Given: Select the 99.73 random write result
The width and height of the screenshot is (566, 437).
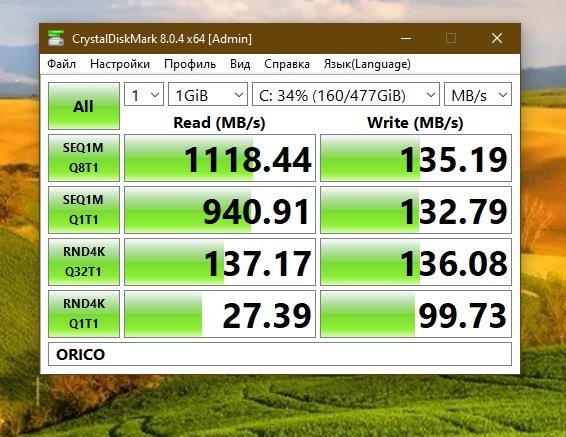Looking at the screenshot, I should (x=416, y=314).
